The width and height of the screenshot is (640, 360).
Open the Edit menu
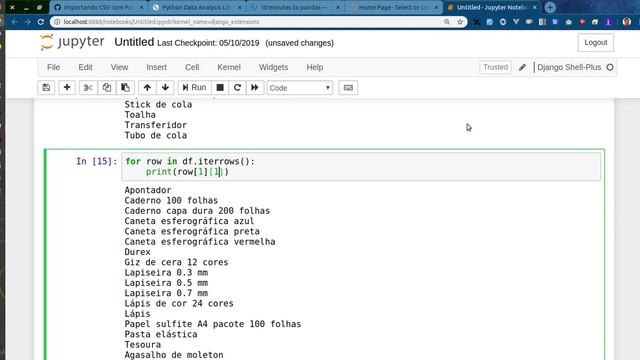tap(85, 67)
